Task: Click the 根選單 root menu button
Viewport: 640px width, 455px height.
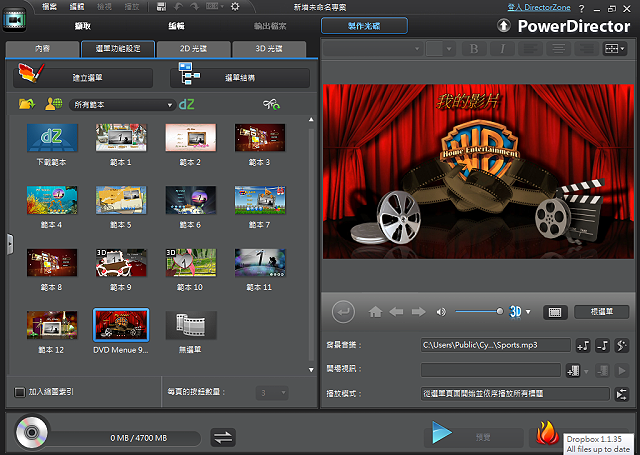Action: click(x=602, y=312)
